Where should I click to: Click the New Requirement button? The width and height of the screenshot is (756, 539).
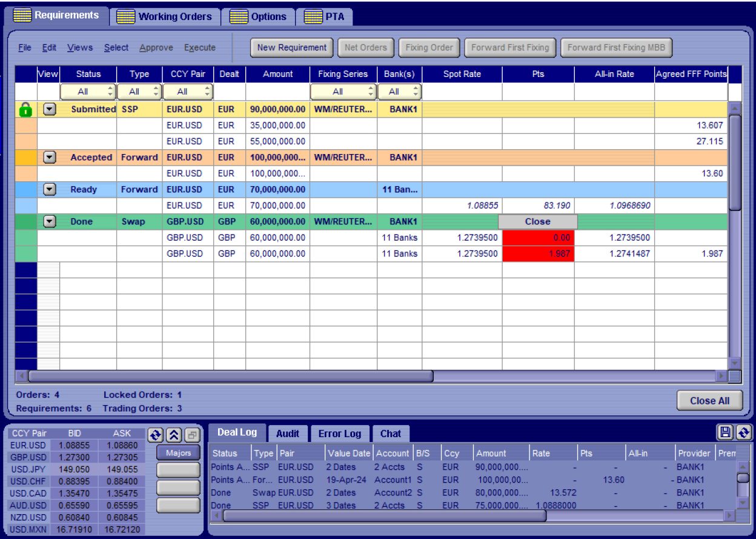292,47
